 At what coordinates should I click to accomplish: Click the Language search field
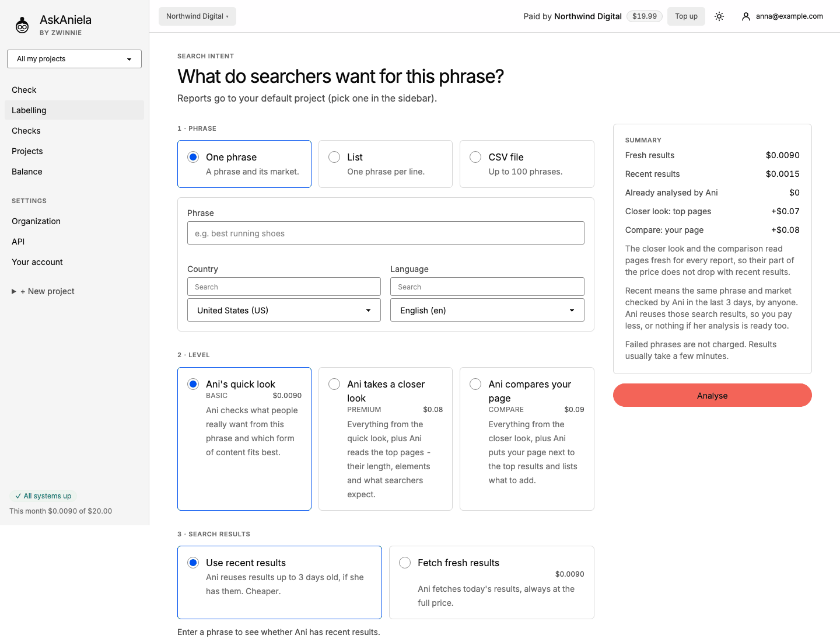pos(487,287)
